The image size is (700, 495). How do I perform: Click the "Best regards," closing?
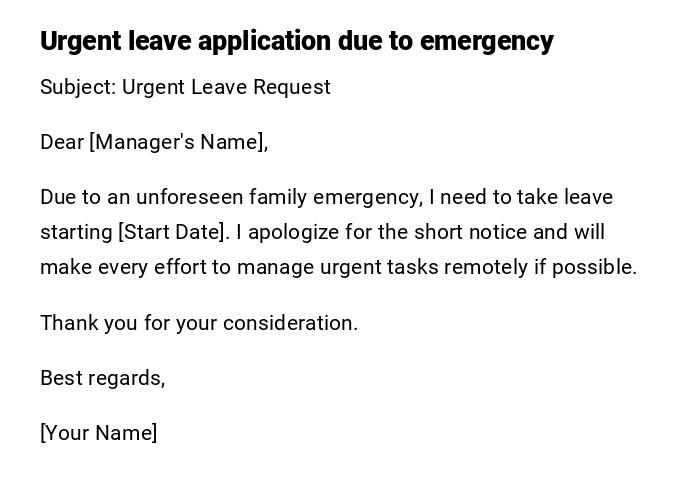click(x=102, y=378)
